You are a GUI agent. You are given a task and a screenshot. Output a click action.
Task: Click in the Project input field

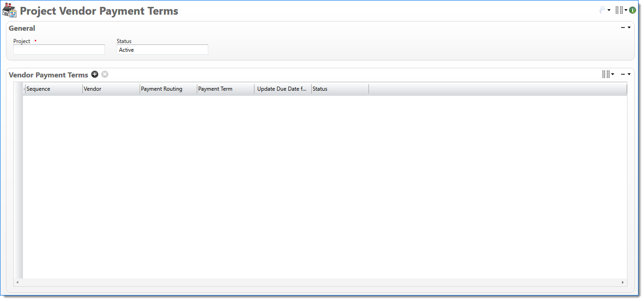59,50
